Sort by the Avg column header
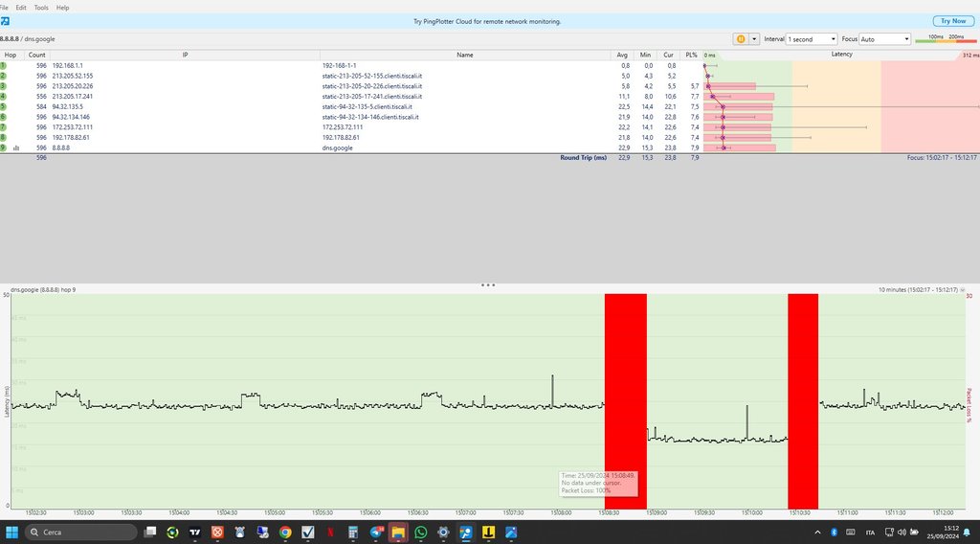Viewport: 980px width, 544px height. tap(623, 56)
